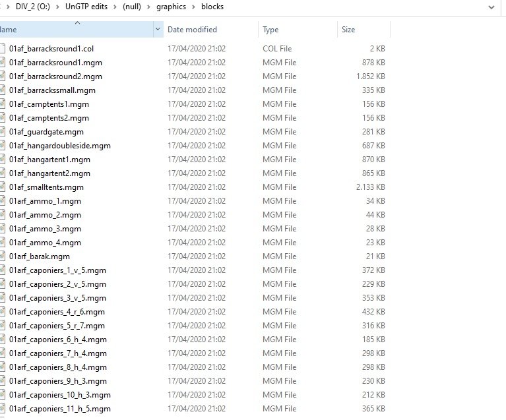This screenshot has width=506, height=420.
Task: Select icon of 01arf_caponiers_7_h_4.mgm
Action: pyautogui.click(x=3, y=353)
